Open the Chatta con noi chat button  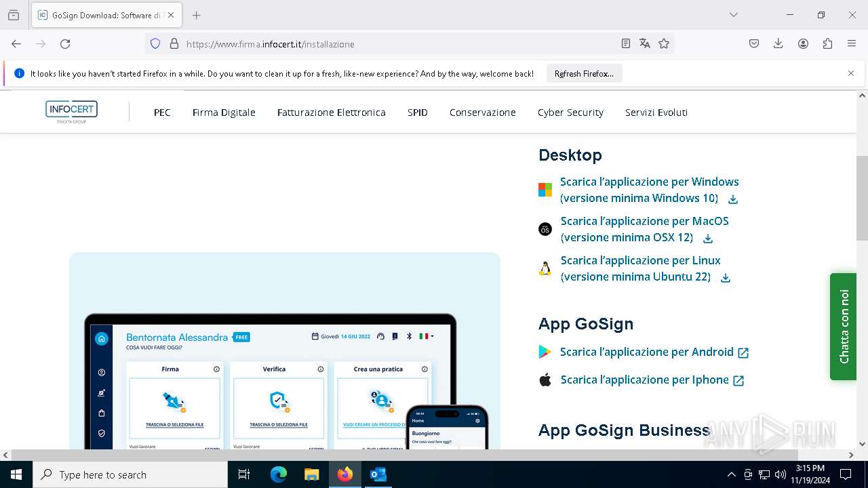point(844,327)
